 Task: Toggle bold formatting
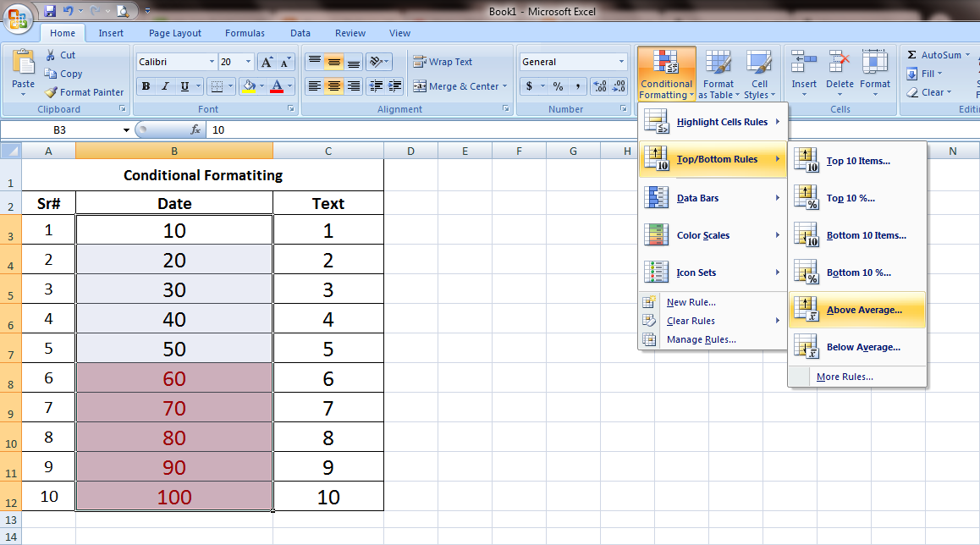(145, 86)
